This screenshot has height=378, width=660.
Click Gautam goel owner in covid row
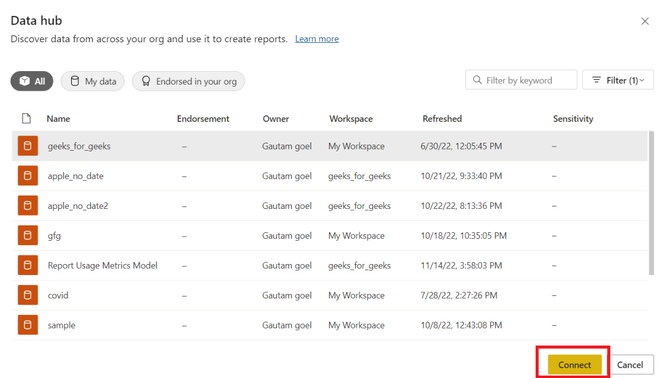[287, 295]
